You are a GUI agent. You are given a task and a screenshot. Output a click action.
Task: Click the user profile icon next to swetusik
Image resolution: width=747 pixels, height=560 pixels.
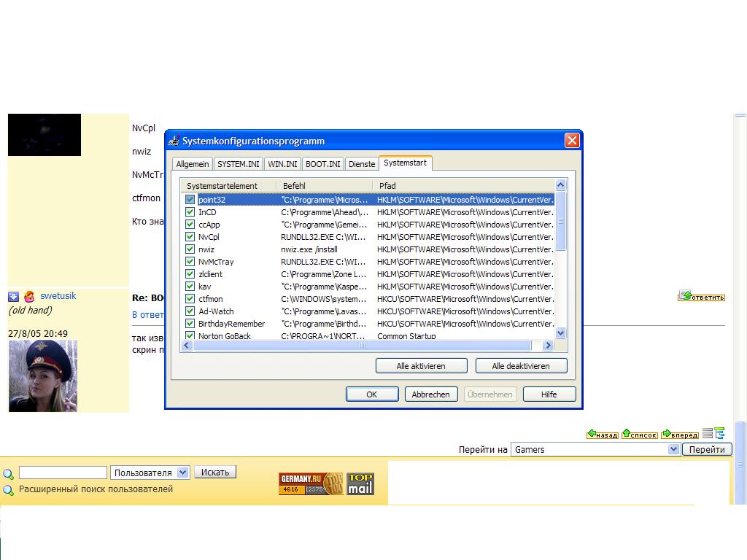[29, 296]
